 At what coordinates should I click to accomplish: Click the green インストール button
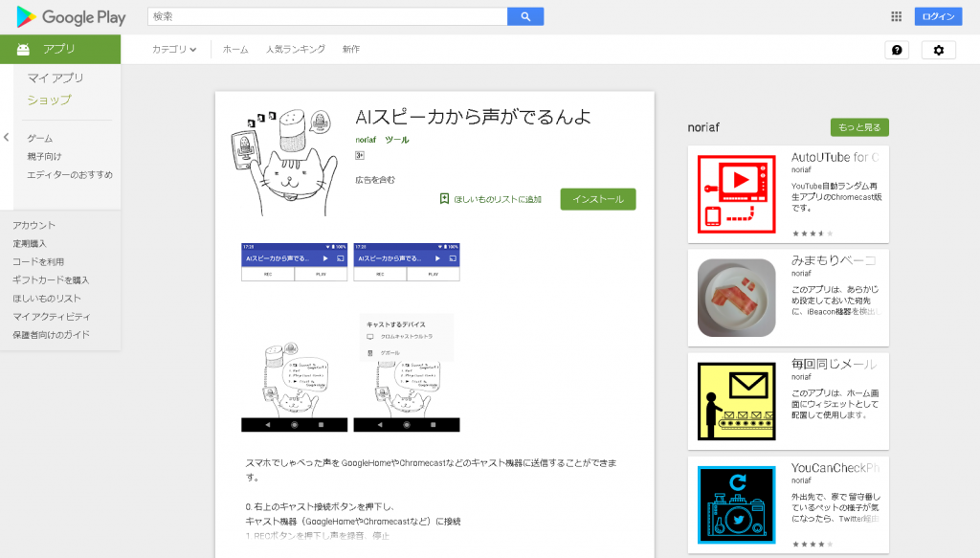[x=598, y=199]
